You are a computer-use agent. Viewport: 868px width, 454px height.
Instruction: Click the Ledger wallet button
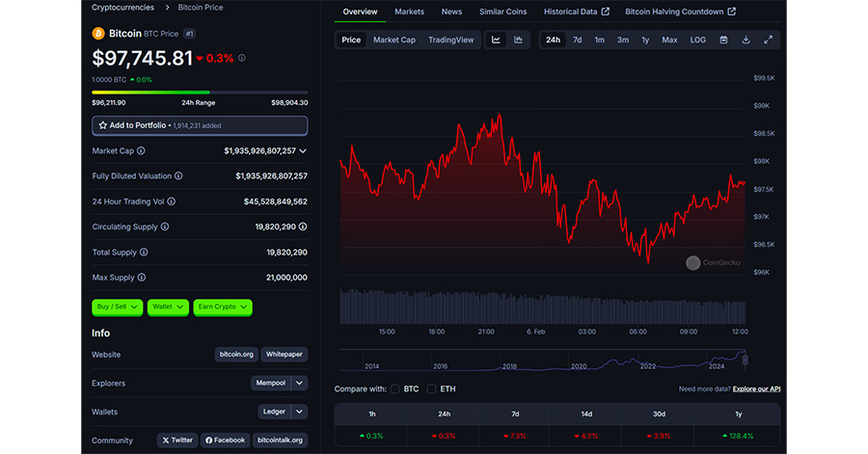274,412
